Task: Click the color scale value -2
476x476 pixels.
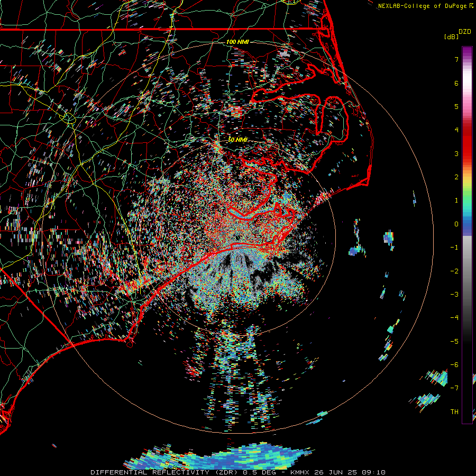Action: [x=454, y=271]
